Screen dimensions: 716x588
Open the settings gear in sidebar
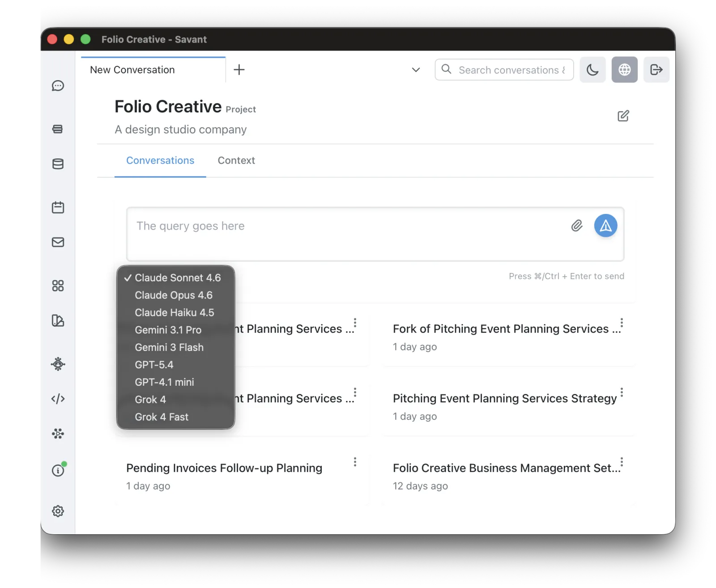pyautogui.click(x=58, y=511)
